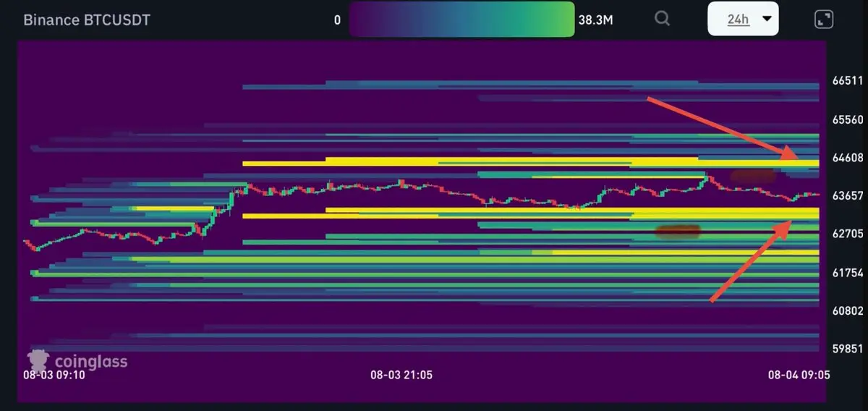Click the 60802 price axis label
This screenshot has height=411, width=868.
pyautogui.click(x=848, y=311)
